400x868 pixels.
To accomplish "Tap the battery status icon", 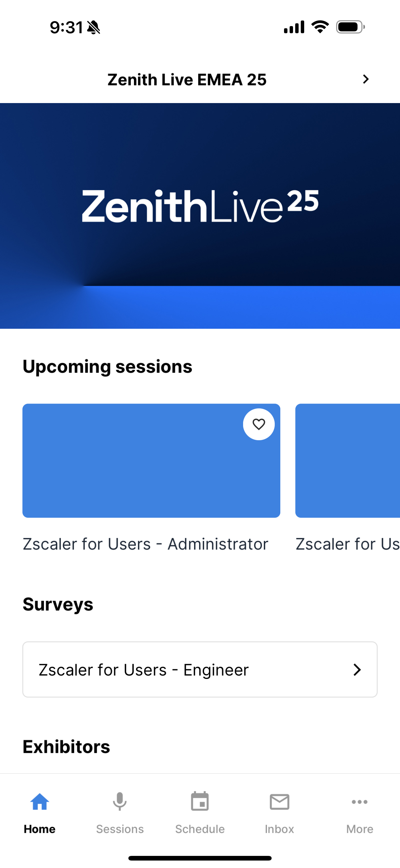I will click(350, 27).
